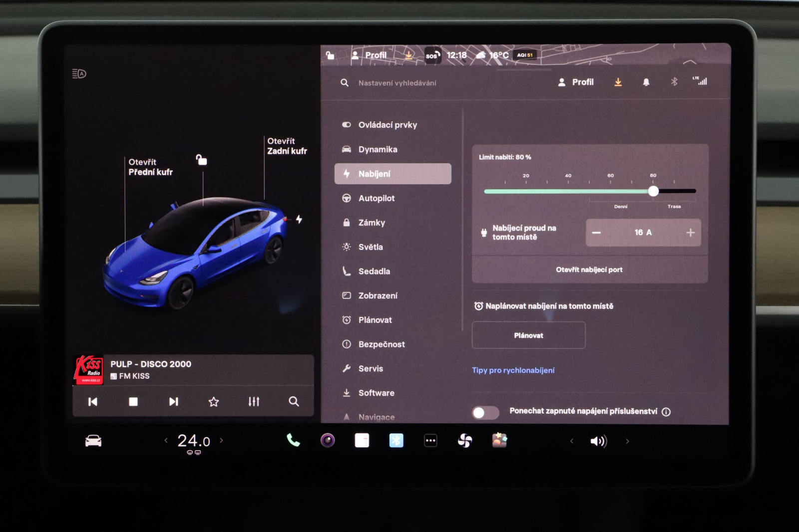This screenshot has height=532, width=799.
Task: Open the phone app in bottom bar
Action: point(293,440)
